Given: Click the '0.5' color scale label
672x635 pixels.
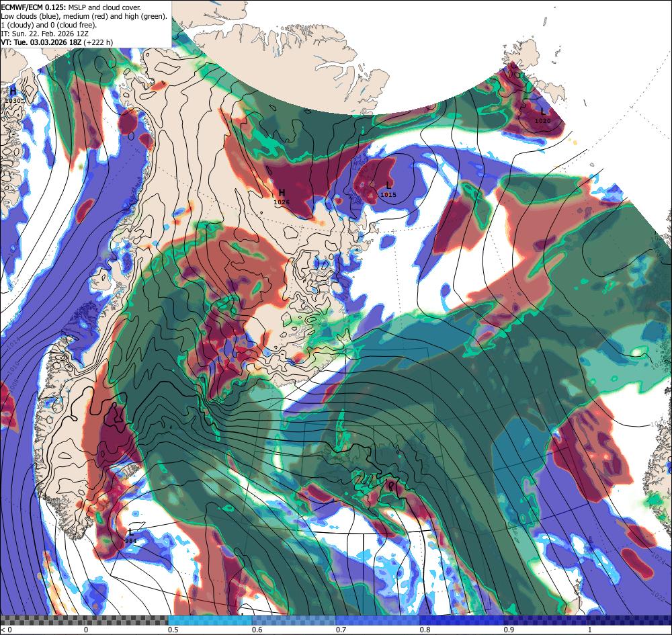Looking at the screenshot, I should [173, 630].
